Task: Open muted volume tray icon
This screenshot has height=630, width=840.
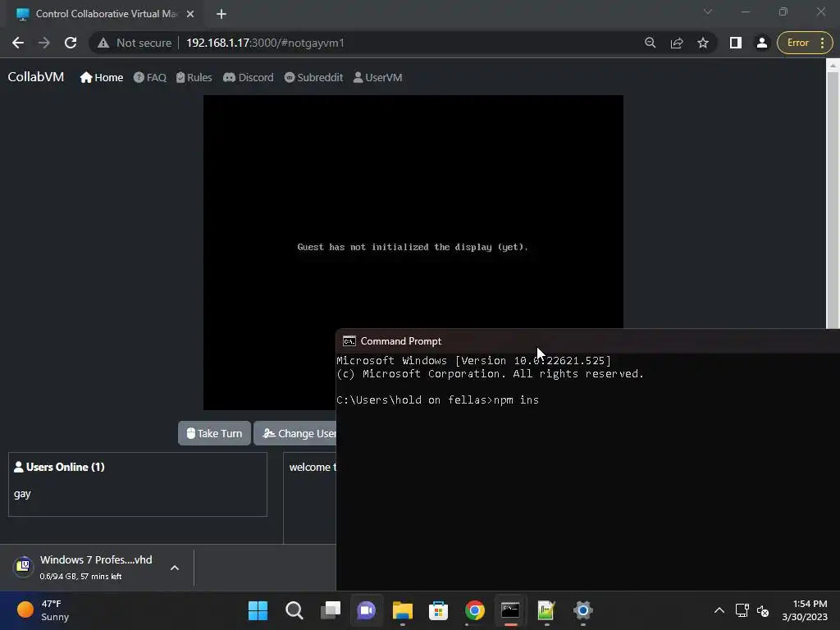Action: pos(763,610)
